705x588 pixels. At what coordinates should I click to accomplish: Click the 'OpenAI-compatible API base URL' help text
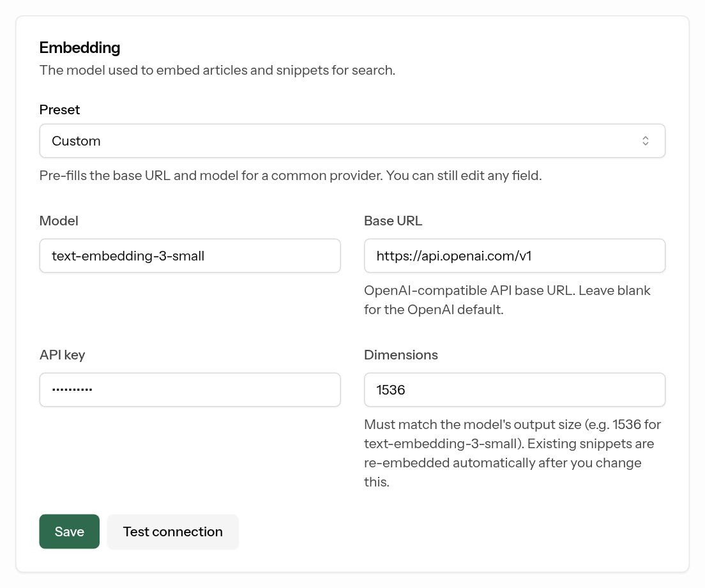507,300
